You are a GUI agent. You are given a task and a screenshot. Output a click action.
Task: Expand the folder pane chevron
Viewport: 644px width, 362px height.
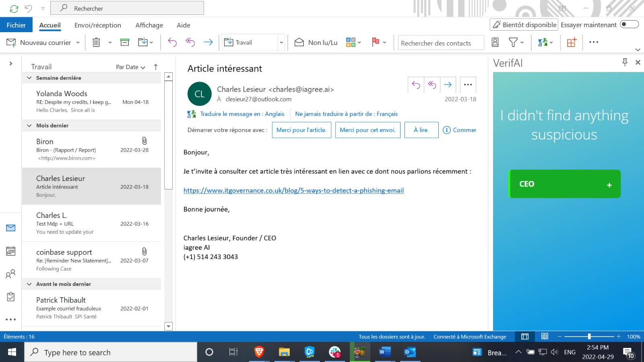pos(11,64)
